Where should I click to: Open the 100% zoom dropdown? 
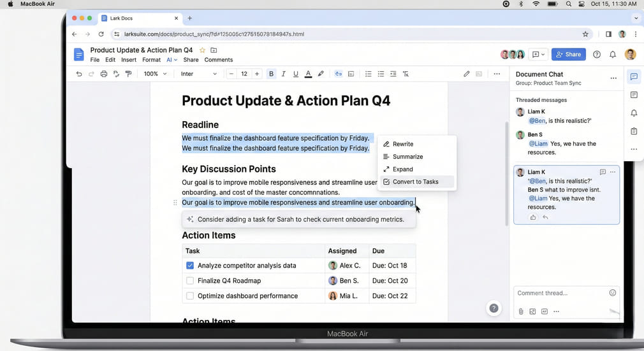155,74
